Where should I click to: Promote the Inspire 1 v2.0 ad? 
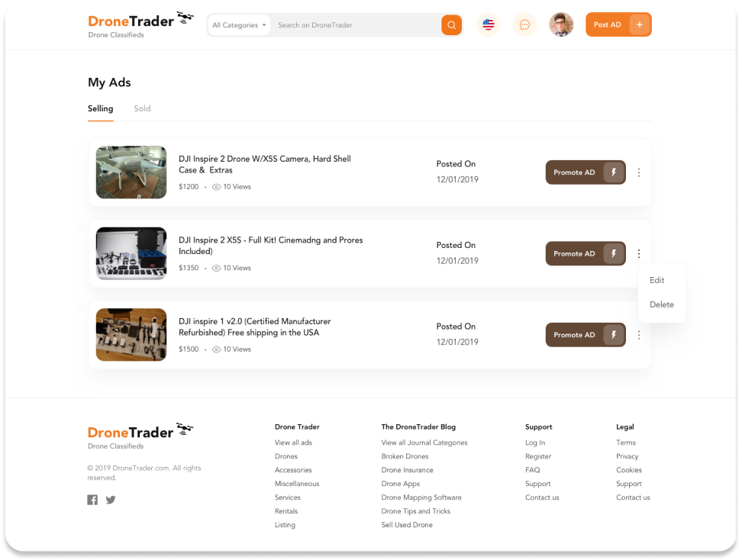(x=586, y=335)
